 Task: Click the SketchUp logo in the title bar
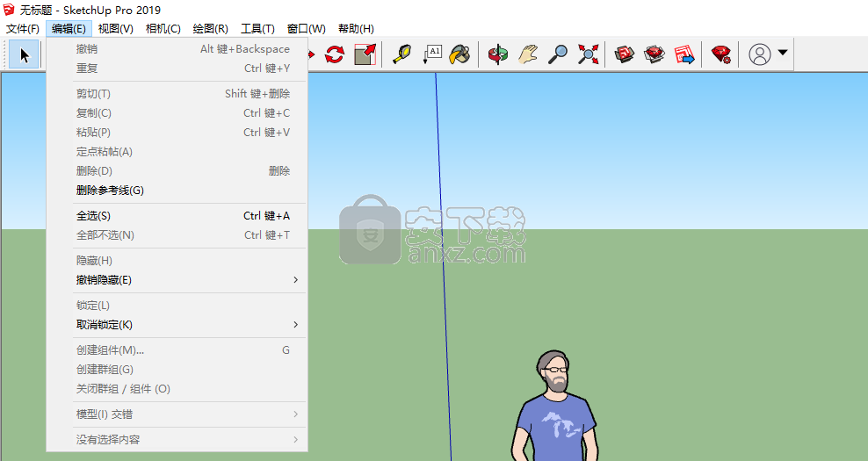pyautogui.click(x=8, y=10)
